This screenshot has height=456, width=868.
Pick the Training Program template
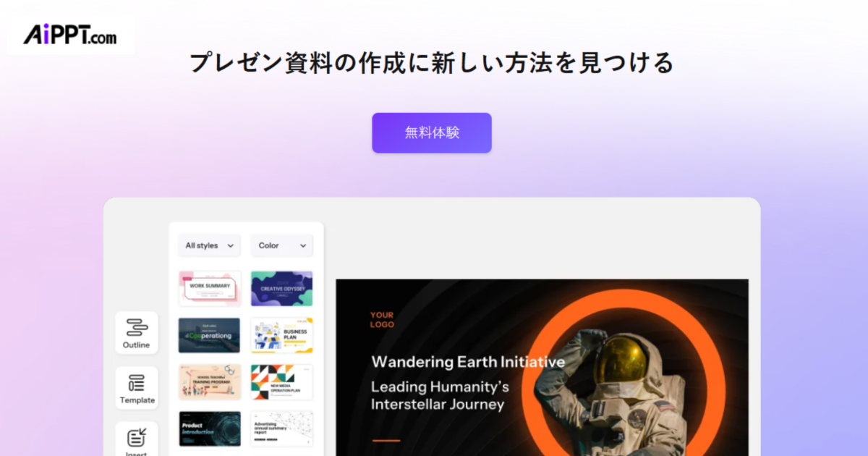tap(210, 382)
